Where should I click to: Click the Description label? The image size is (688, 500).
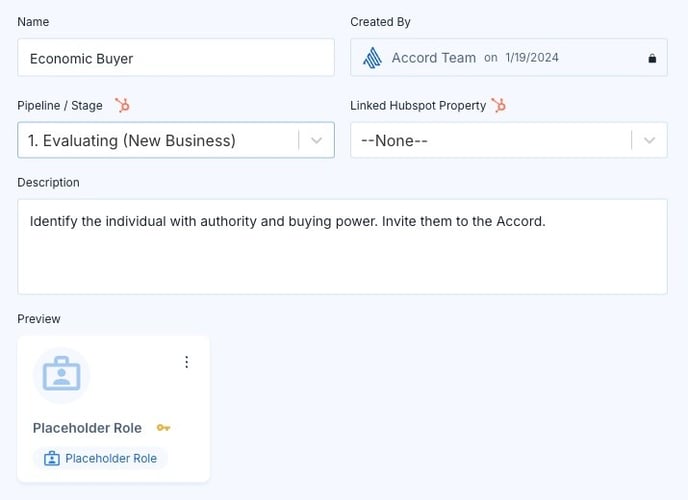pos(48,182)
